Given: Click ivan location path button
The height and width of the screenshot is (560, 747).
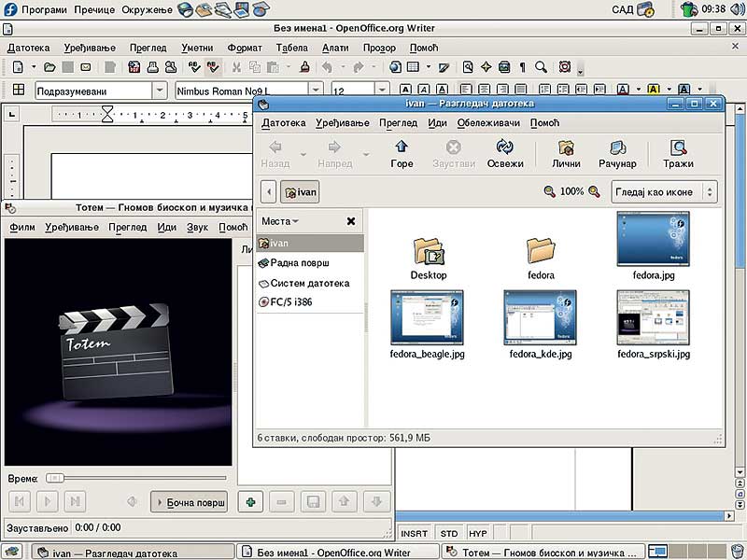Looking at the screenshot, I should (x=300, y=192).
